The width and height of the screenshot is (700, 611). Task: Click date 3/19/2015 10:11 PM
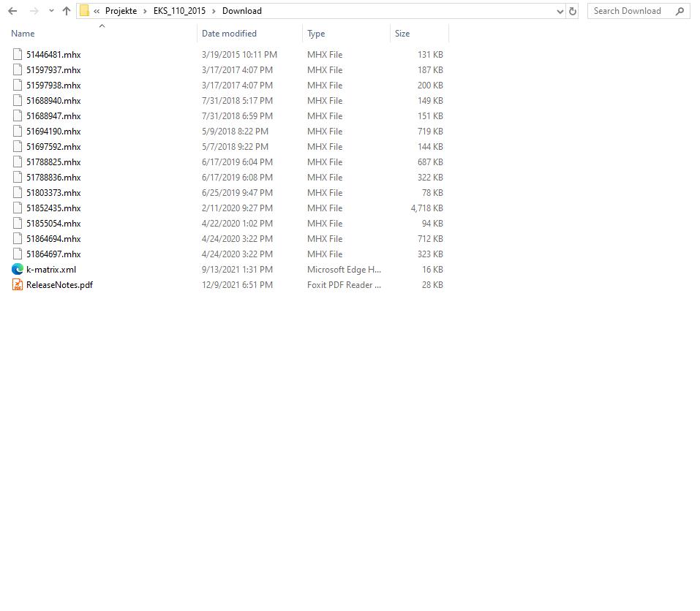click(x=239, y=54)
